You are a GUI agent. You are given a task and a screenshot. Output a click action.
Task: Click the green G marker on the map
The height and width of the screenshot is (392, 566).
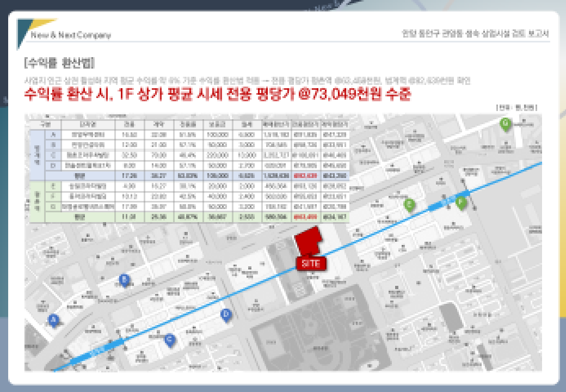tap(506, 125)
